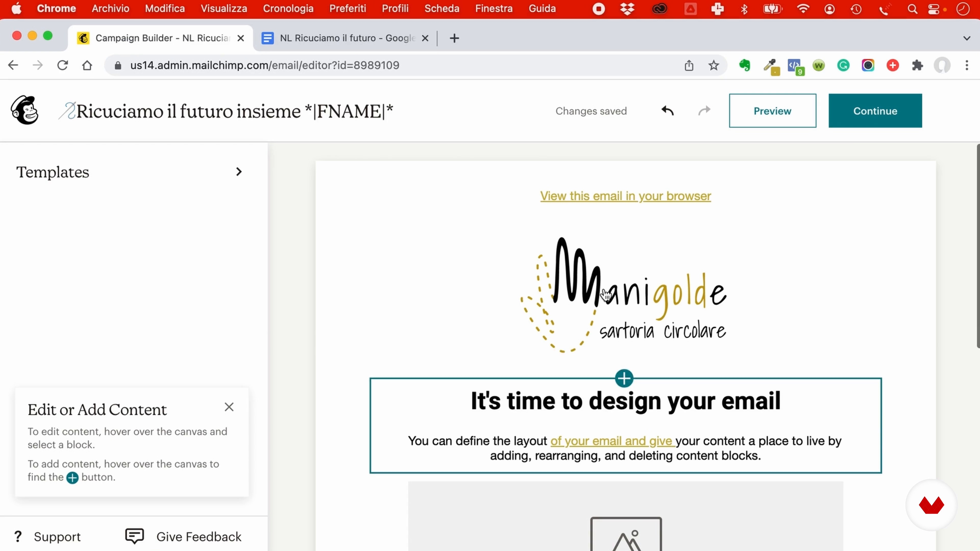The image size is (980, 551).
Task: Reload the page
Action: (x=62, y=65)
